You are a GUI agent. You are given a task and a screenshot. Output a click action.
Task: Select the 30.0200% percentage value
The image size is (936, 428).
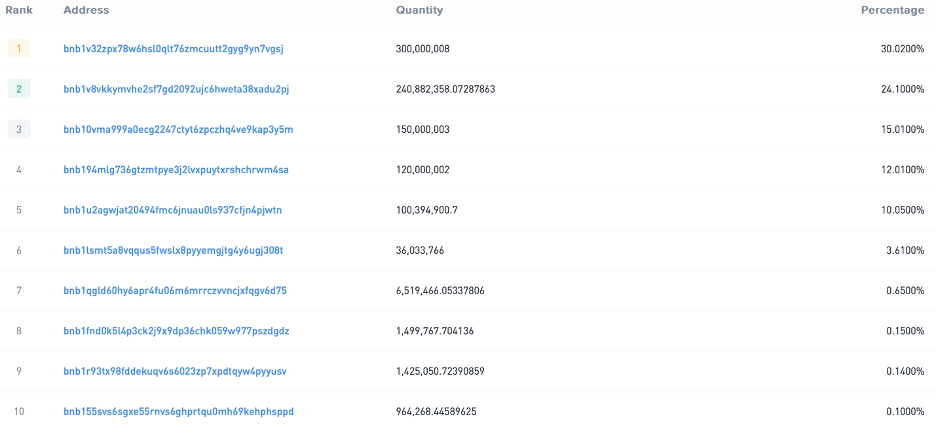point(897,49)
